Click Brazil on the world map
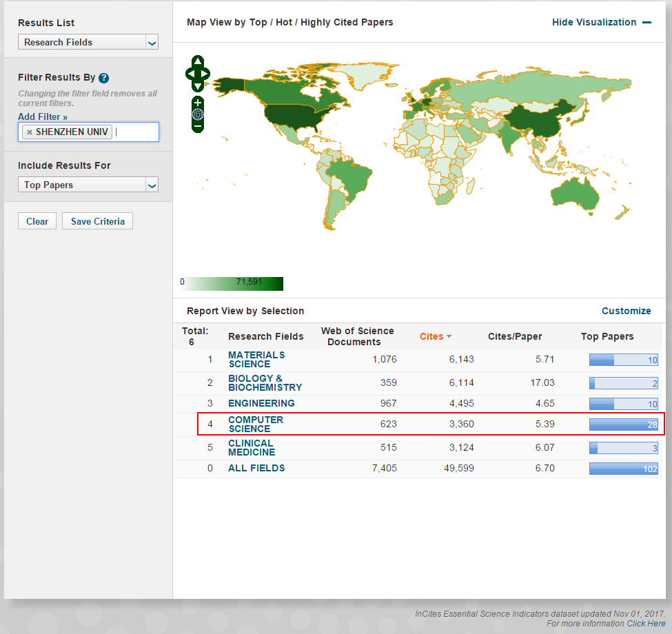Image resolution: width=672 pixels, height=634 pixels. (x=352, y=176)
